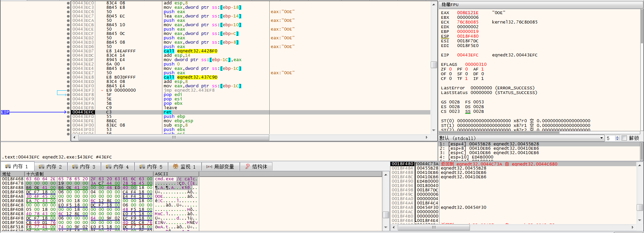Click disassembly vertical scrollbar up arrow
644x233 pixels.
(x=434, y=4)
